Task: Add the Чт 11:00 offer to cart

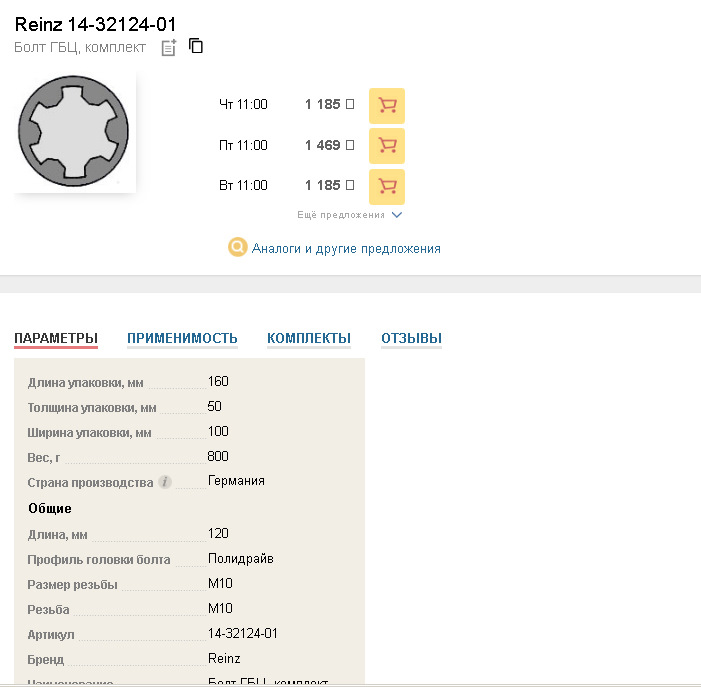Action: (386, 105)
